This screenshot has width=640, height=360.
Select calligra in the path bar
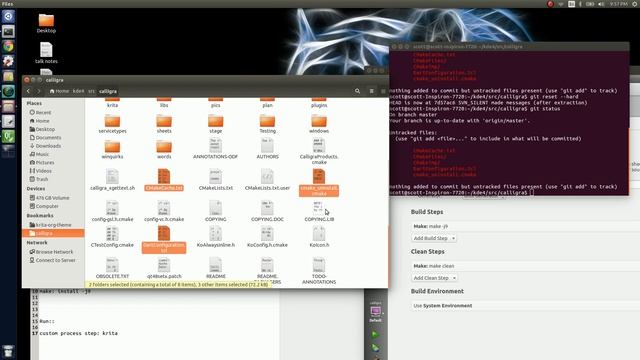(x=108, y=91)
